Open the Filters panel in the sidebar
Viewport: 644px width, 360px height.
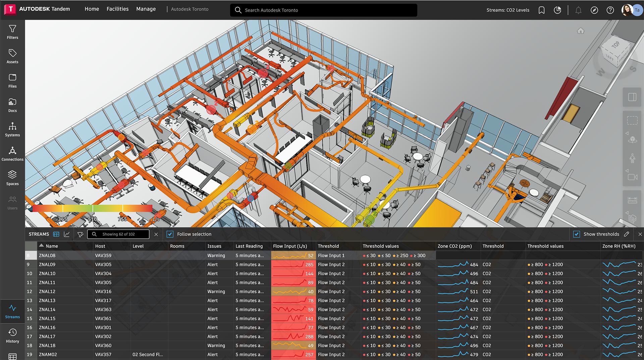pyautogui.click(x=12, y=32)
